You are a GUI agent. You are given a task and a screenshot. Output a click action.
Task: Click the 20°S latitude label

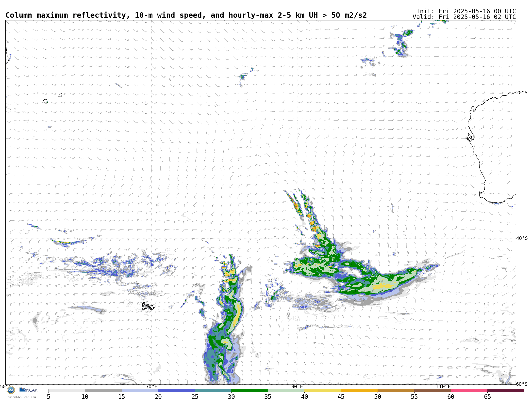pyautogui.click(x=522, y=93)
